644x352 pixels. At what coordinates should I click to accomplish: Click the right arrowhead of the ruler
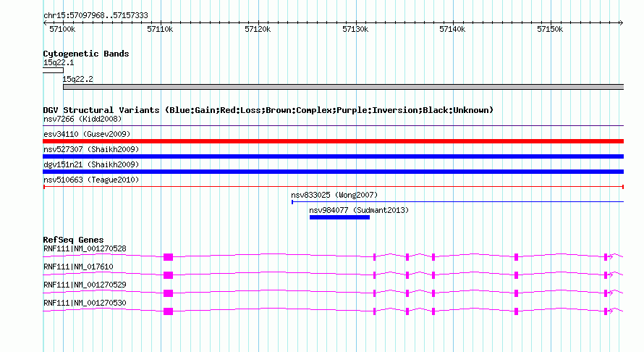click(x=621, y=22)
